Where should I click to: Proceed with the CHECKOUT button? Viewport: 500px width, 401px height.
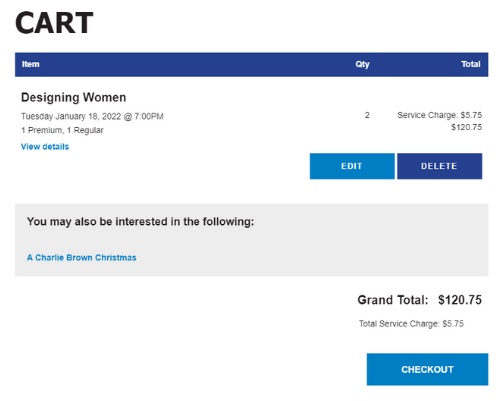point(427,369)
